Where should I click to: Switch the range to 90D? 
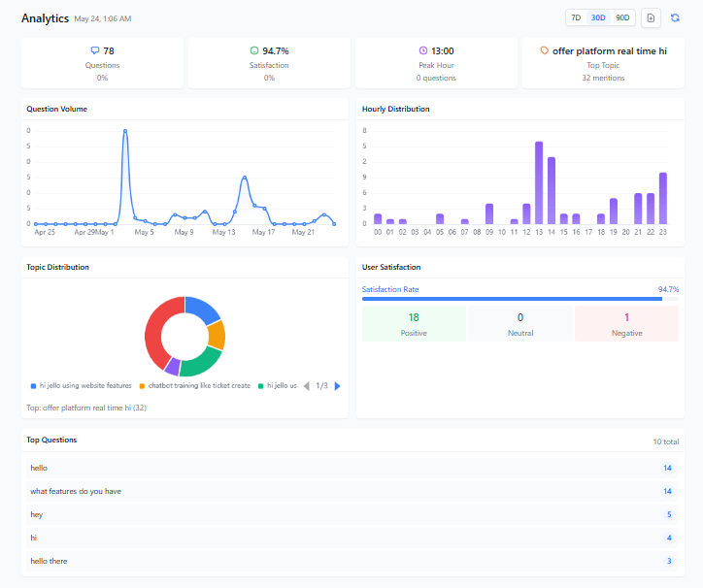622,17
